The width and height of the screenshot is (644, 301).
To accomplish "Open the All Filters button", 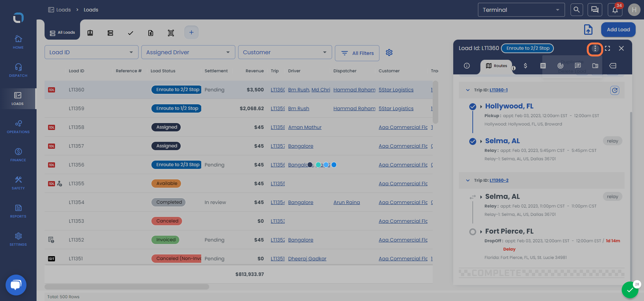I will click(357, 53).
